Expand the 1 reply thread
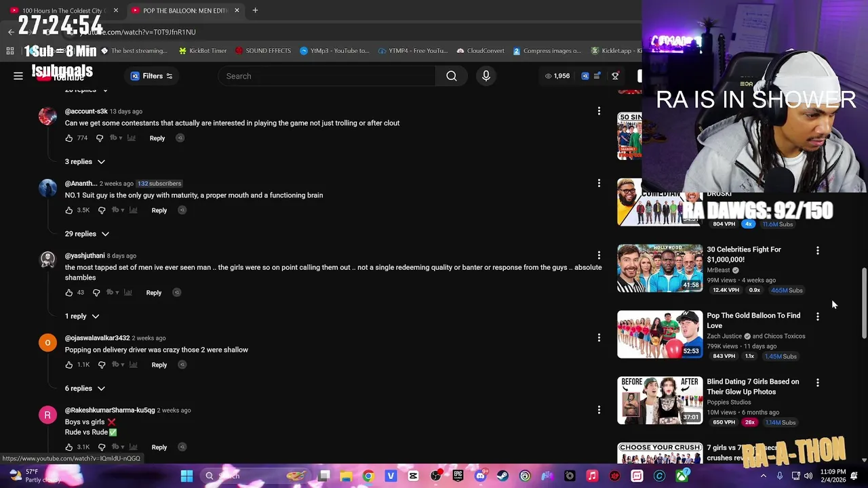Screen dimensions: 868x488 tap(82, 316)
